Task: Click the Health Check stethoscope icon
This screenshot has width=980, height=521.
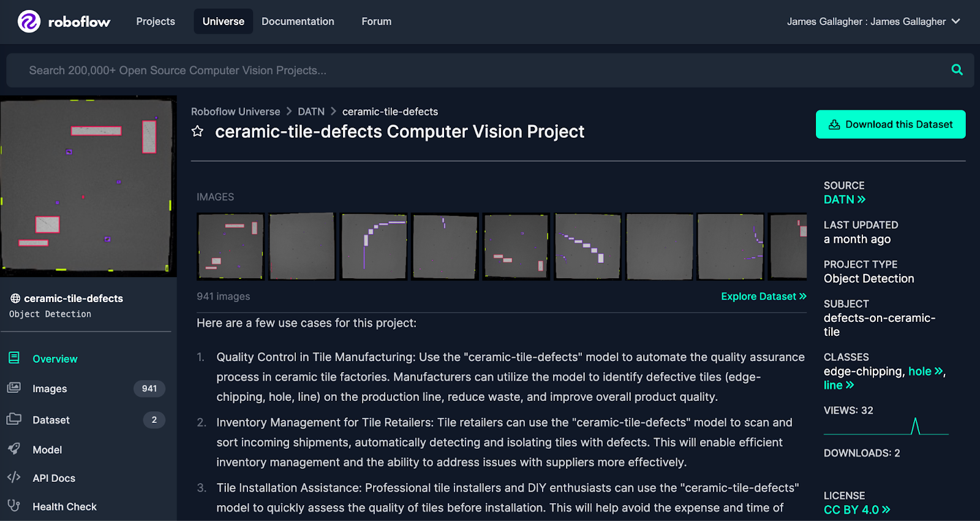Action: point(14,506)
